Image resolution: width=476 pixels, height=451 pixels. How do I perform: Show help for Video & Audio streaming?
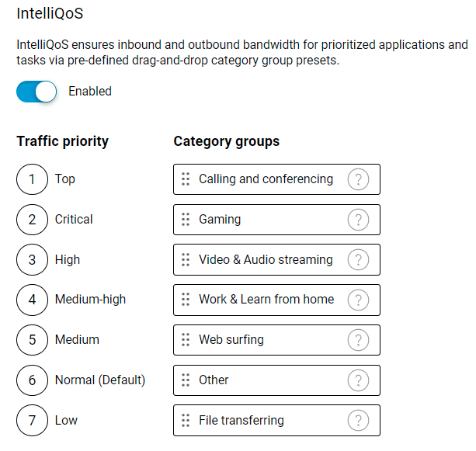(x=357, y=260)
